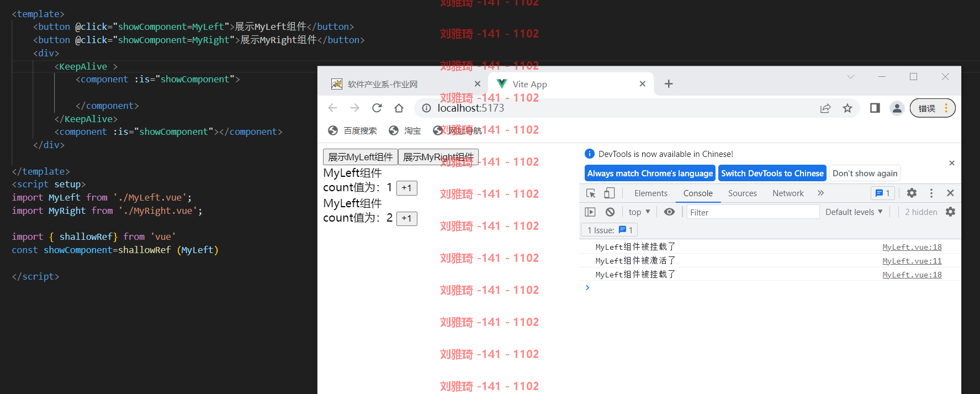Open the issues counter badge
The image size is (980, 394).
click(x=883, y=193)
